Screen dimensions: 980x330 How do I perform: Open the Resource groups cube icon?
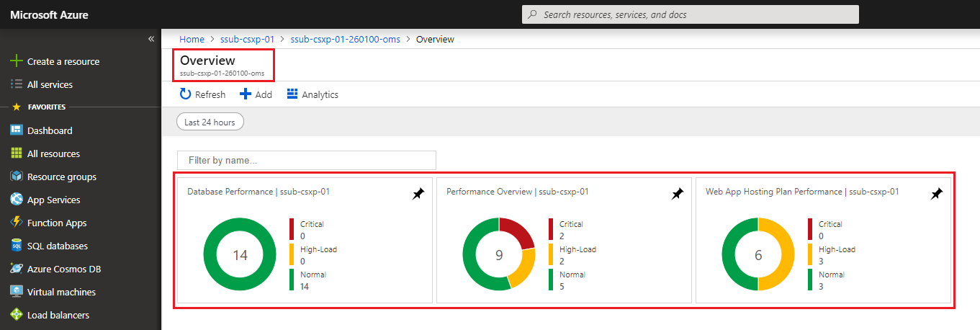[x=17, y=177]
